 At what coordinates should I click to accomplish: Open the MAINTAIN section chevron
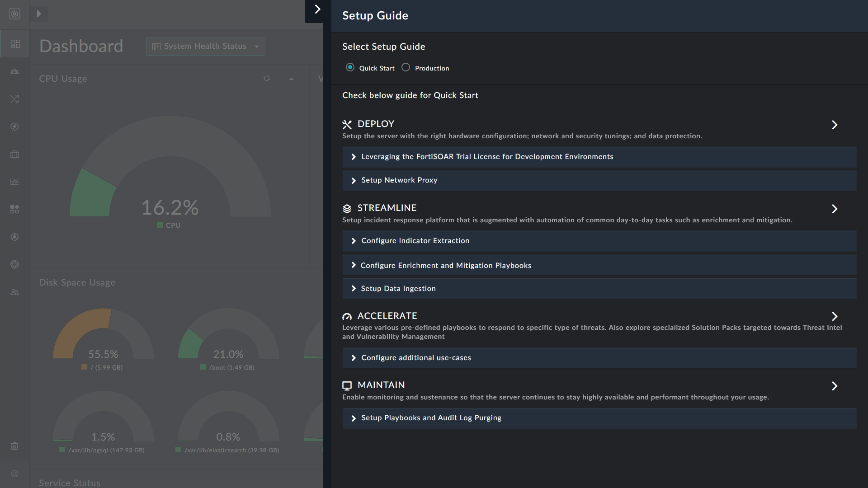(x=835, y=386)
